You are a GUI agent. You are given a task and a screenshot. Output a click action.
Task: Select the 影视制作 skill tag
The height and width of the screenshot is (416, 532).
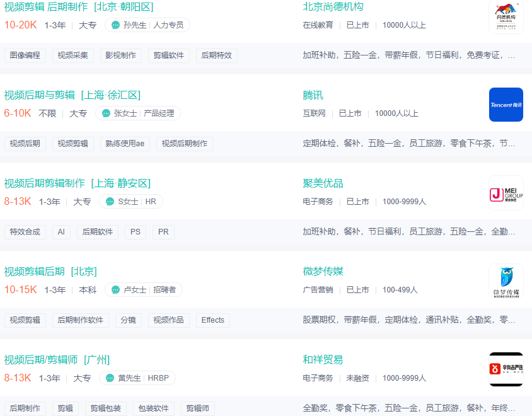tap(121, 55)
